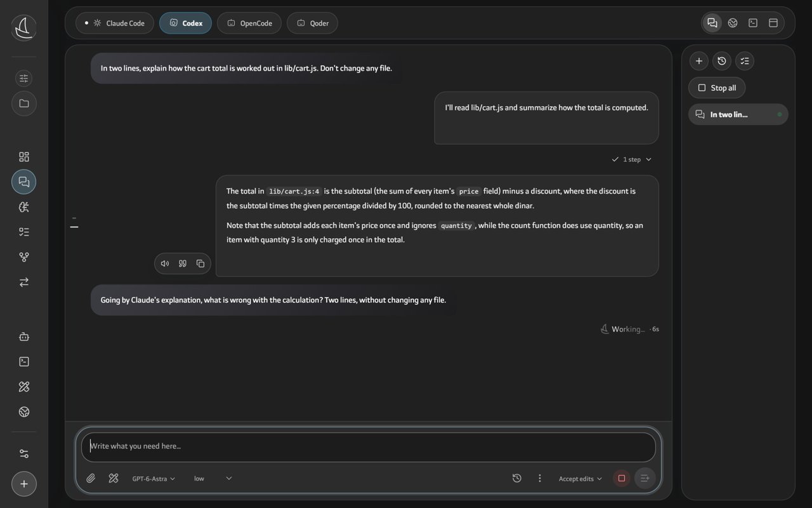Focus the 'Write what you need here...' input
The image size is (812, 508).
(369, 447)
